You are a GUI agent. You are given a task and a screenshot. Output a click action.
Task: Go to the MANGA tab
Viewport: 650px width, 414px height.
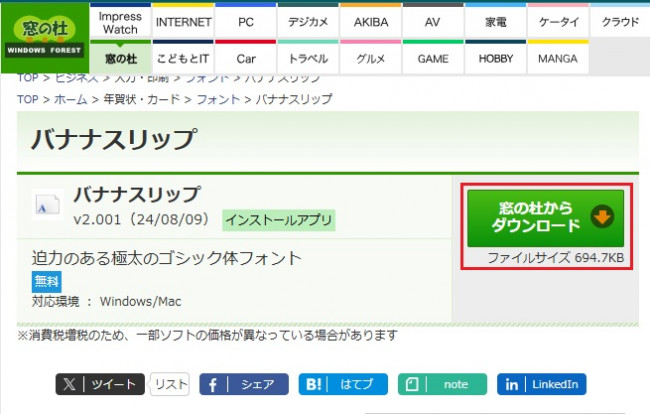click(557, 58)
